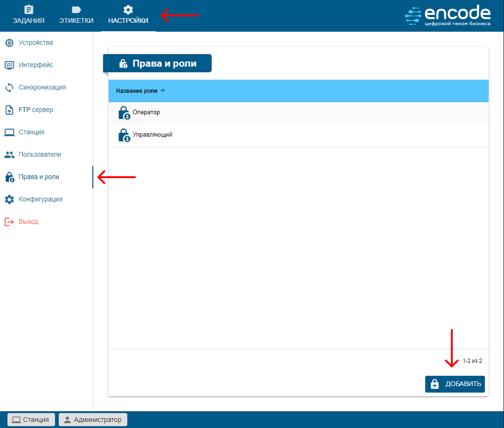
Task: Click the Конфигурация gear icon in sidebar
Action: pyautogui.click(x=9, y=200)
